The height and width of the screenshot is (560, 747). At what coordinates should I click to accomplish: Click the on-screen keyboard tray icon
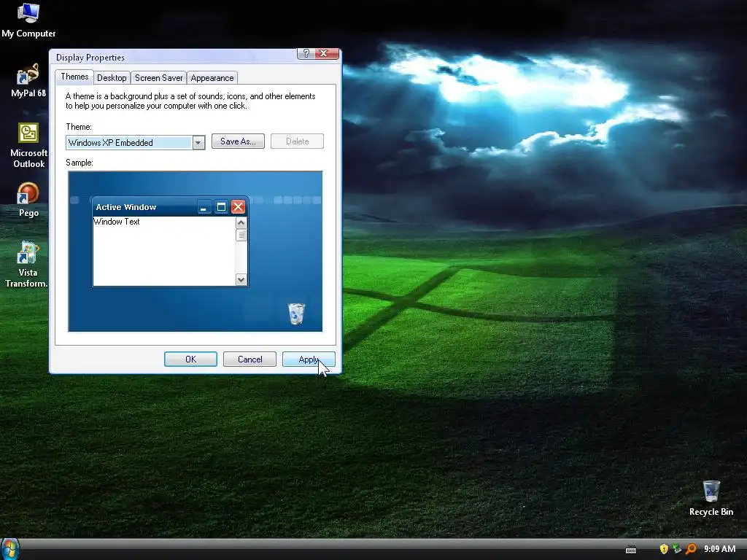pos(631,550)
